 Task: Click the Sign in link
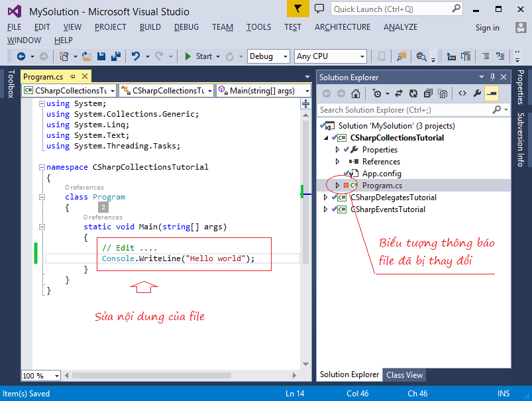(487, 28)
